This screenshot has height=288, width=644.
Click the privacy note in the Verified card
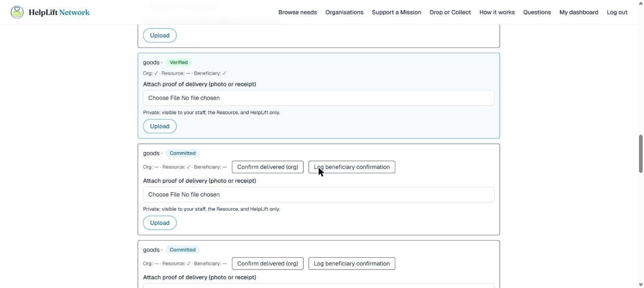point(211,112)
